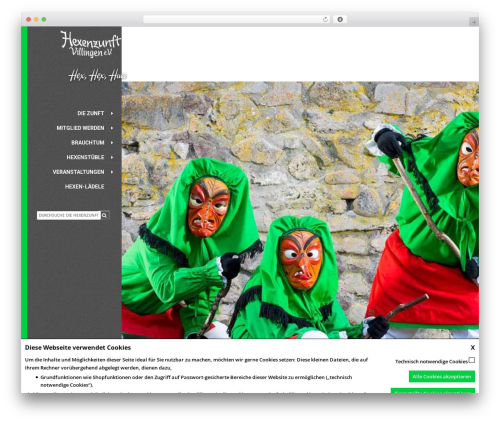Click the macOS red close window button
This screenshot has height=423, width=500.
point(29,20)
